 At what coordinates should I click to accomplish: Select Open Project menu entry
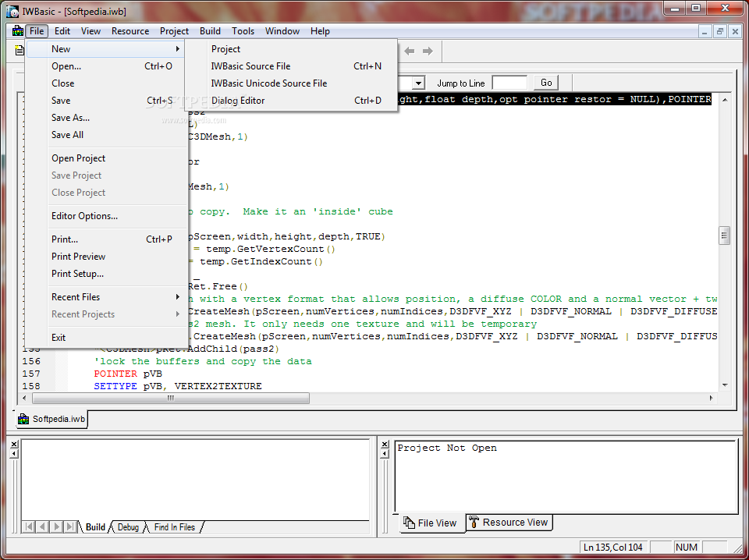(105, 158)
